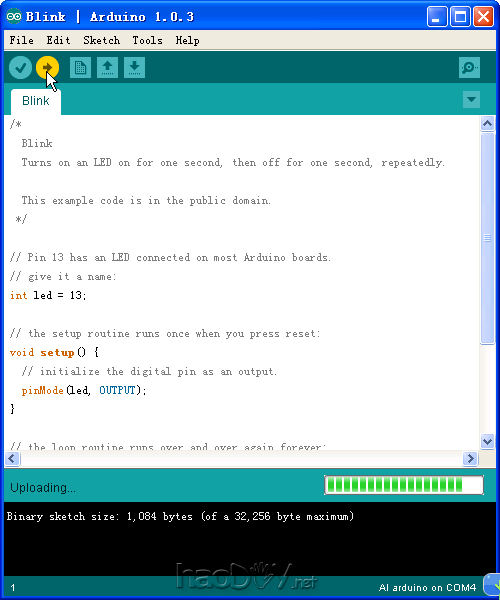500x600 pixels.
Task: Save the sketch using Save icon
Action: 134,68
